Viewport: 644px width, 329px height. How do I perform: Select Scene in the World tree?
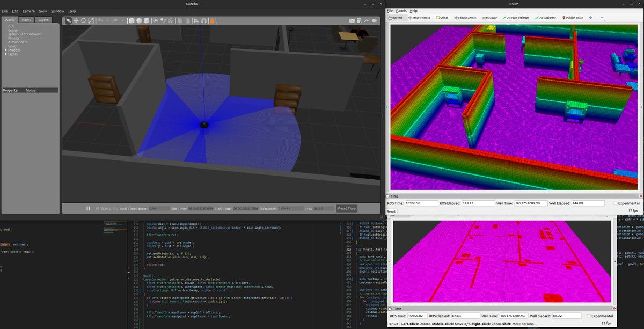[12, 30]
